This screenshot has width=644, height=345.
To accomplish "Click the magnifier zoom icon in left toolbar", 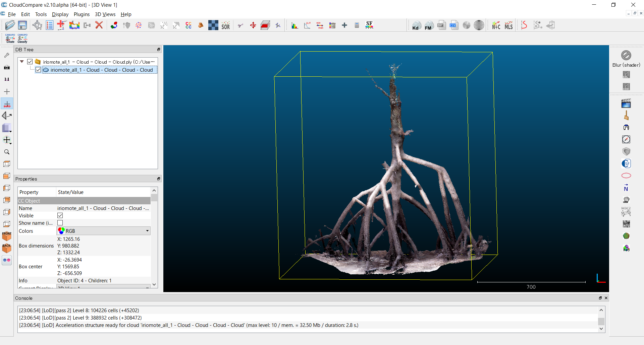I will (7, 152).
